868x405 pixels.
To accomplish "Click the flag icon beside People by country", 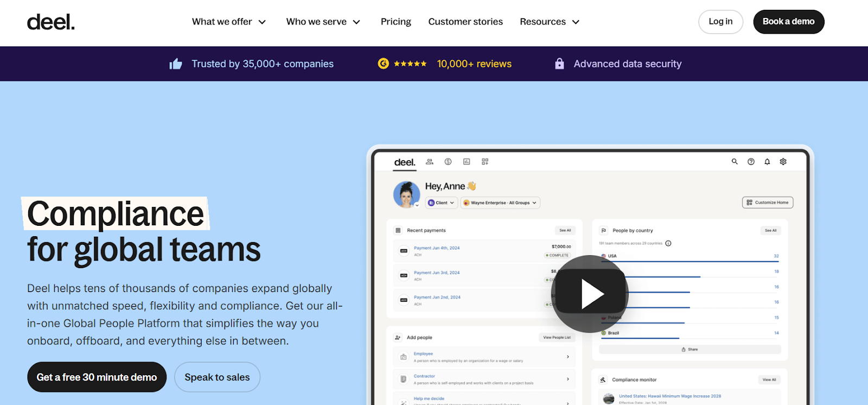I will (604, 230).
